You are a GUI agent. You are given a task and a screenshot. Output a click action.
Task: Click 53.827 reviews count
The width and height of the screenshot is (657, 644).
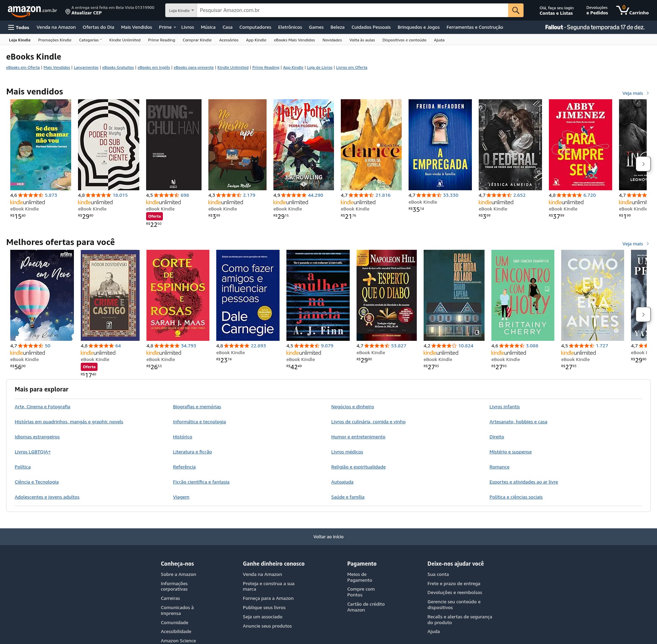[399, 346]
